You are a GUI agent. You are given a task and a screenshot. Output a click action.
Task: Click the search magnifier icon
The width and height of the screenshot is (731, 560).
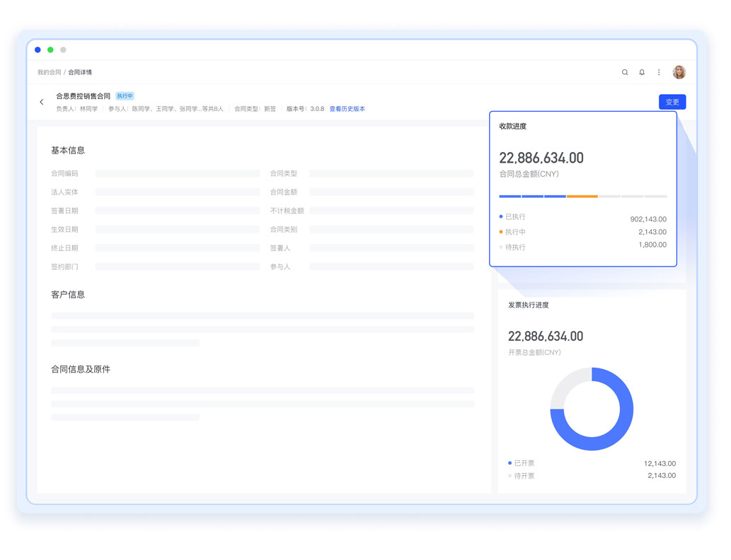[x=625, y=72]
